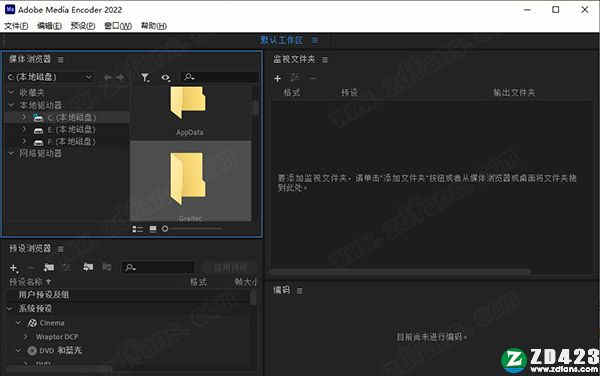Click the watch folder horizontal scrollbar
600x376 pixels.
pos(400,272)
